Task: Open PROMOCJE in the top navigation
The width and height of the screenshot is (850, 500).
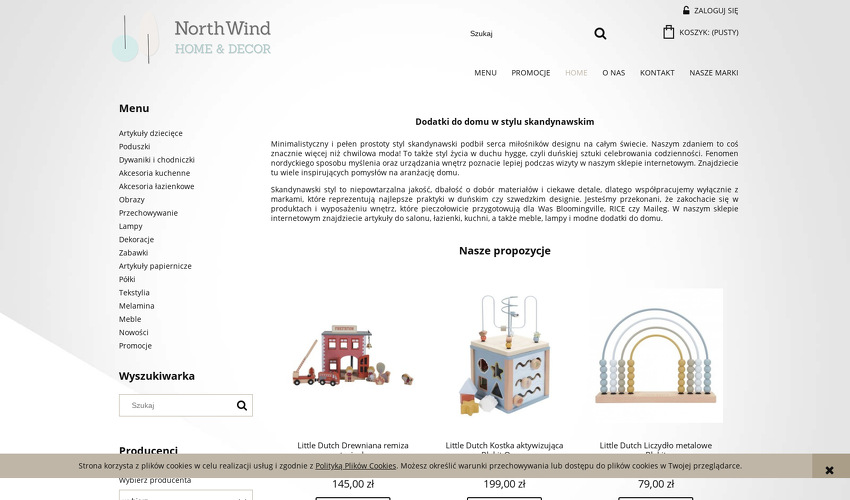Action: coord(531,73)
